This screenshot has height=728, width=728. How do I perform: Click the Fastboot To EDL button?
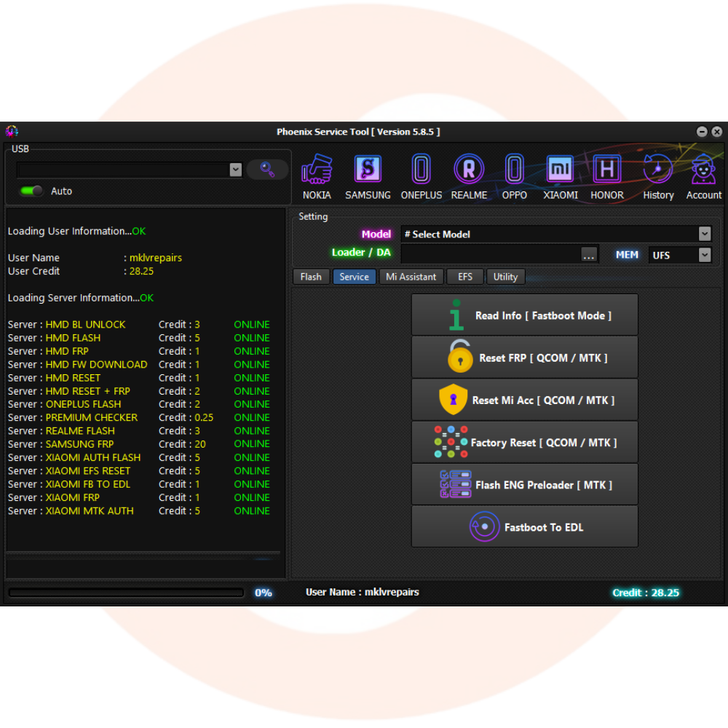pyautogui.click(x=525, y=526)
